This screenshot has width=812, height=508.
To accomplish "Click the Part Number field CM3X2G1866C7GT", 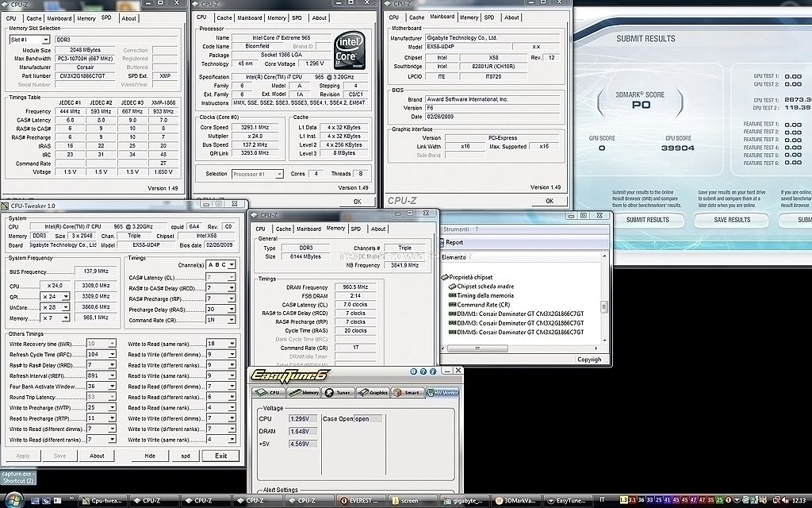I will coord(85,76).
